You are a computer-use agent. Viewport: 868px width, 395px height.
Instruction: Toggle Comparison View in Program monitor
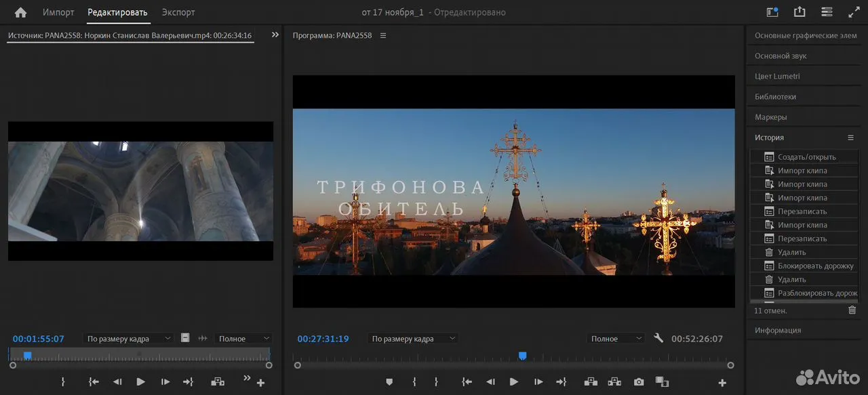click(663, 382)
